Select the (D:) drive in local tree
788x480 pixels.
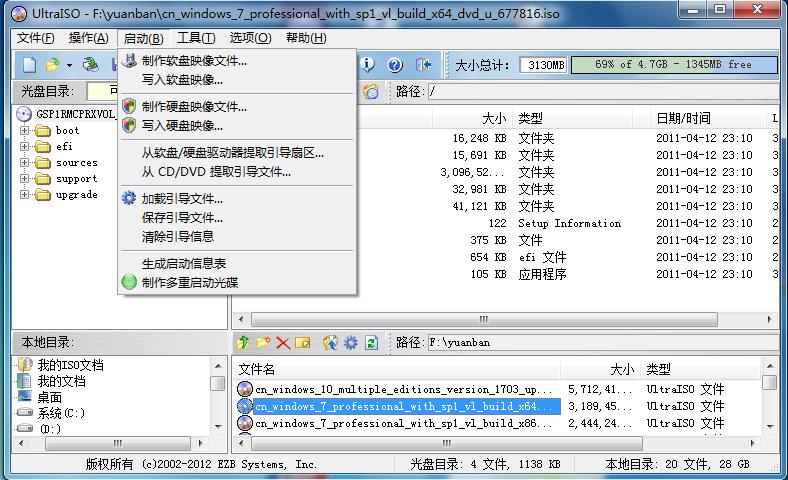(x=50, y=429)
